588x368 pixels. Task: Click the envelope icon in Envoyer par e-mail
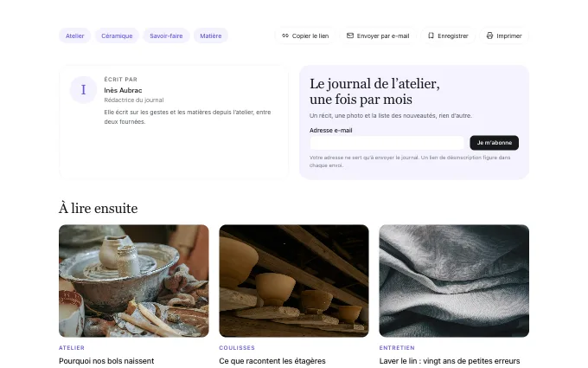pos(350,36)
